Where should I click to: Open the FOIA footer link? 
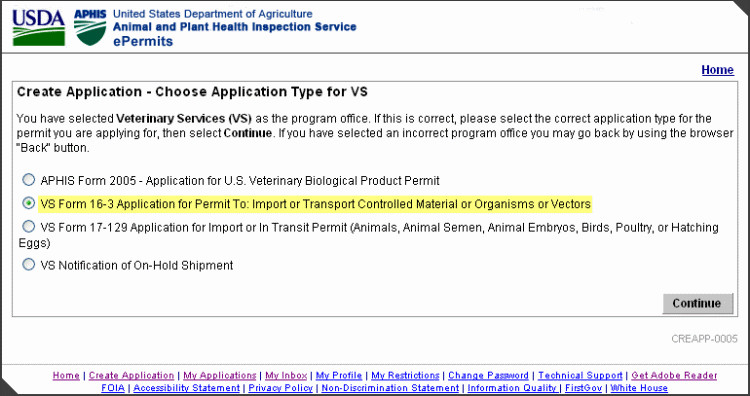[113, 388]
